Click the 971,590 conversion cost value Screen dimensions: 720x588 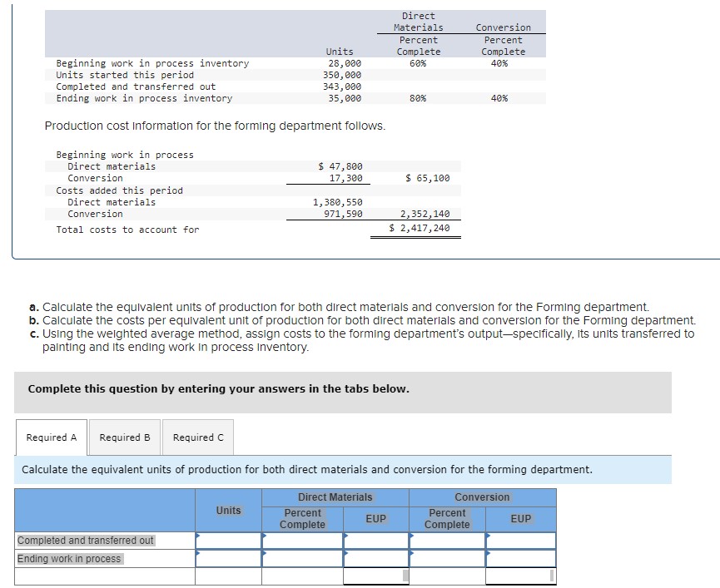343,214
